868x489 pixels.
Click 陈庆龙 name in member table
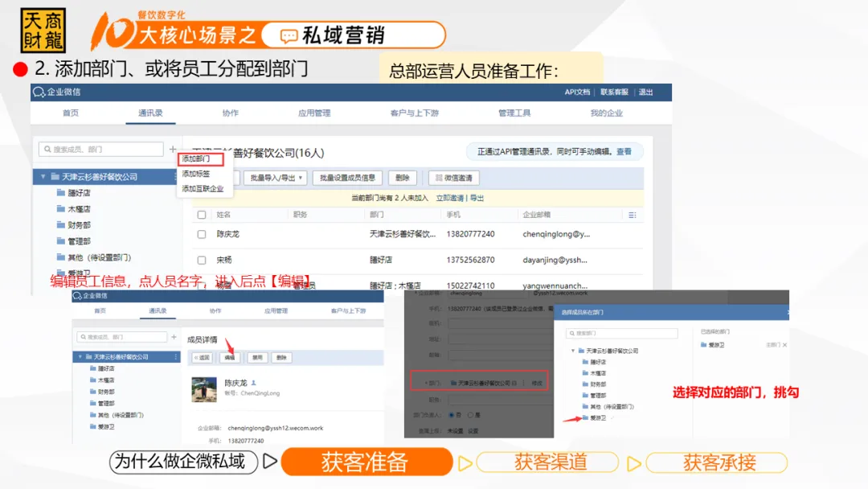pos(228,234)
